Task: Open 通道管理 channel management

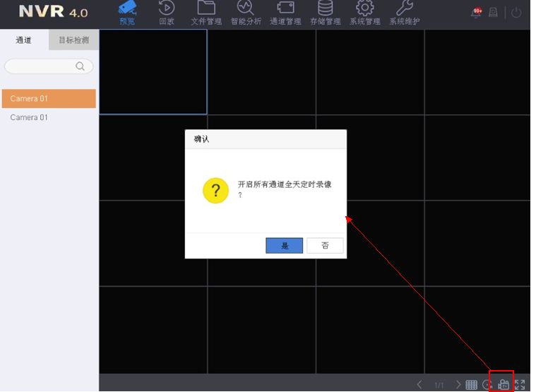Action: coord(285,13)
